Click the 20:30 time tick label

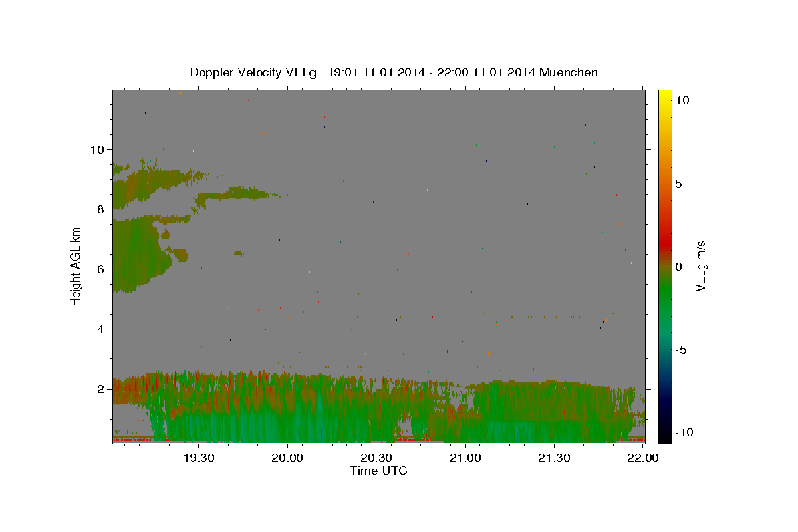376,458
